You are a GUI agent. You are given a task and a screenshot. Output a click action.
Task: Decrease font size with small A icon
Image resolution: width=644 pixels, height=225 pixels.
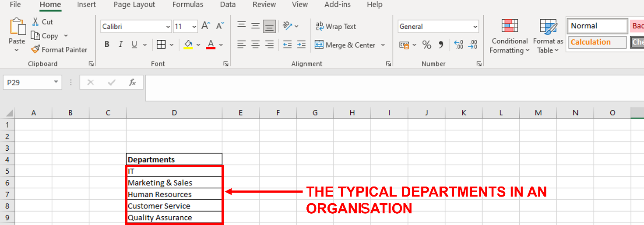tap(220, 26)
